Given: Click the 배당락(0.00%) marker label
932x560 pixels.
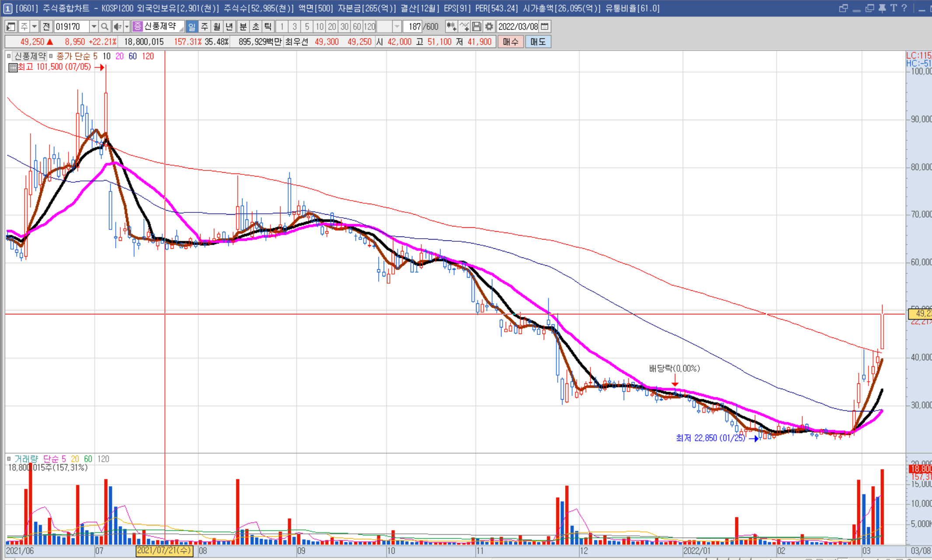Looking at the screenshot, I should (x=675, y=369).
